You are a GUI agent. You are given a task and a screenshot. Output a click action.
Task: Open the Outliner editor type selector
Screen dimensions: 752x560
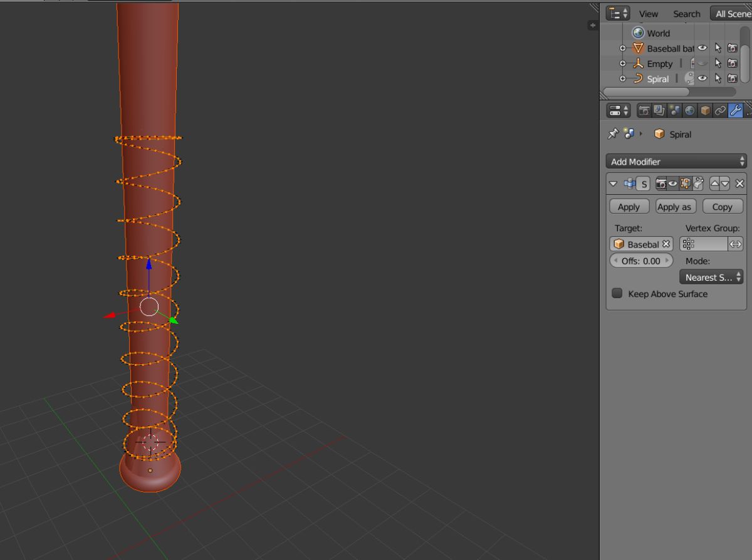[x=618, y=13]
